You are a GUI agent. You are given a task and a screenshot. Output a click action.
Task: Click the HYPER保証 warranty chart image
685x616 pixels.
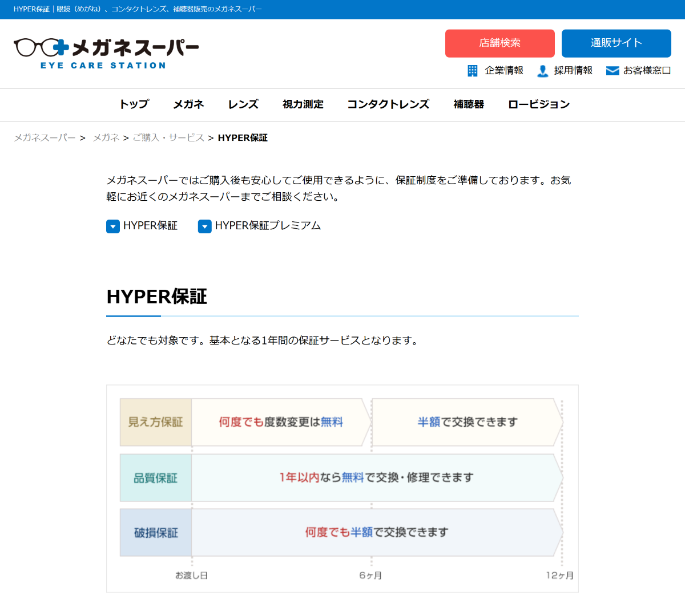tap(342, 489)
